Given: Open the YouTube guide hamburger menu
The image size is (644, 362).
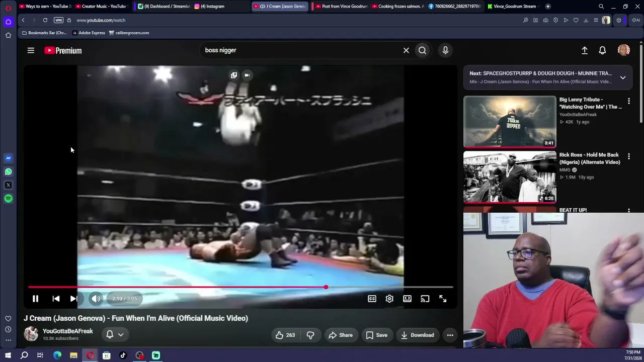Looking at the screenshot, I should 31,50.
